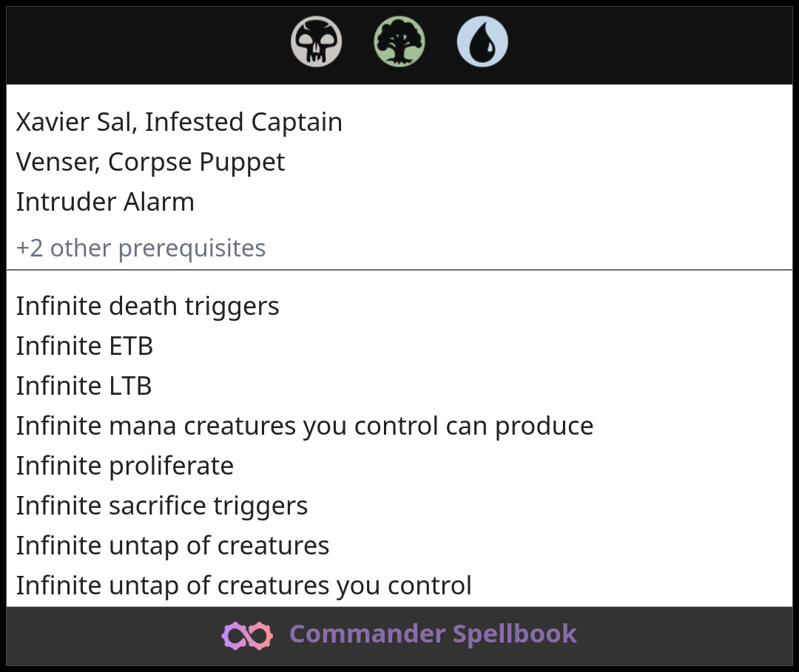The height and width of the screenshot is (672, 799).
Task: Select the Infinite ETB result
Action: coord(84,346)
